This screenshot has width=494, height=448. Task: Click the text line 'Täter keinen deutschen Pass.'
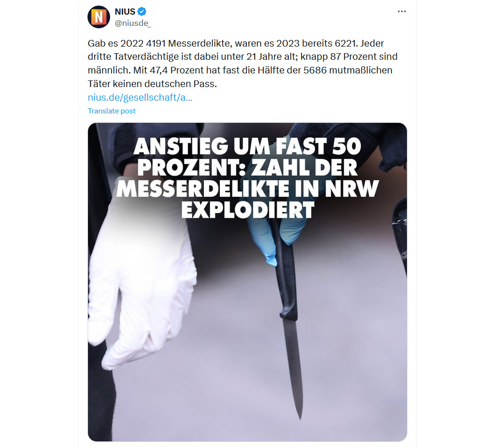[152, 84]
